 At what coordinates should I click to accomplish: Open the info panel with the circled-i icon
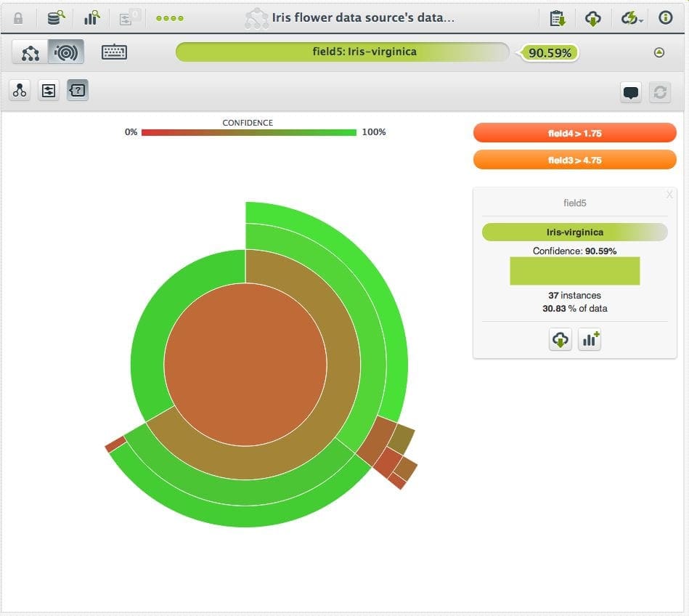(x=667, y=18)
